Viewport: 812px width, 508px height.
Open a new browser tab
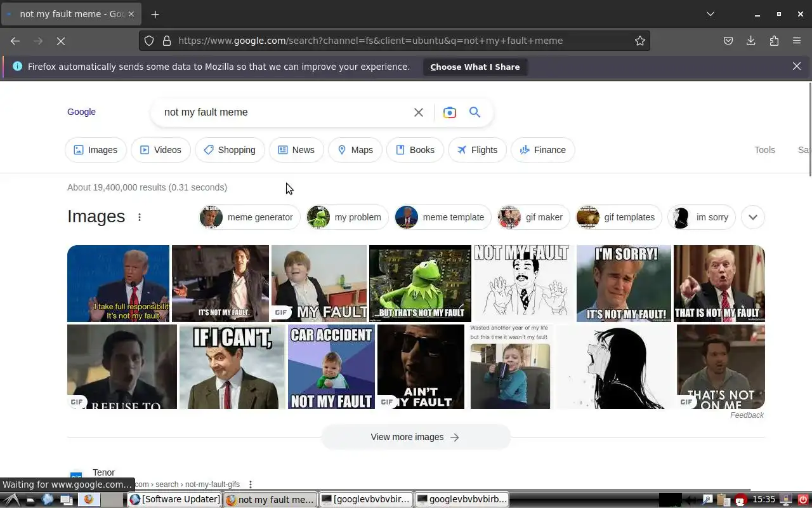(x=155, y=14)
